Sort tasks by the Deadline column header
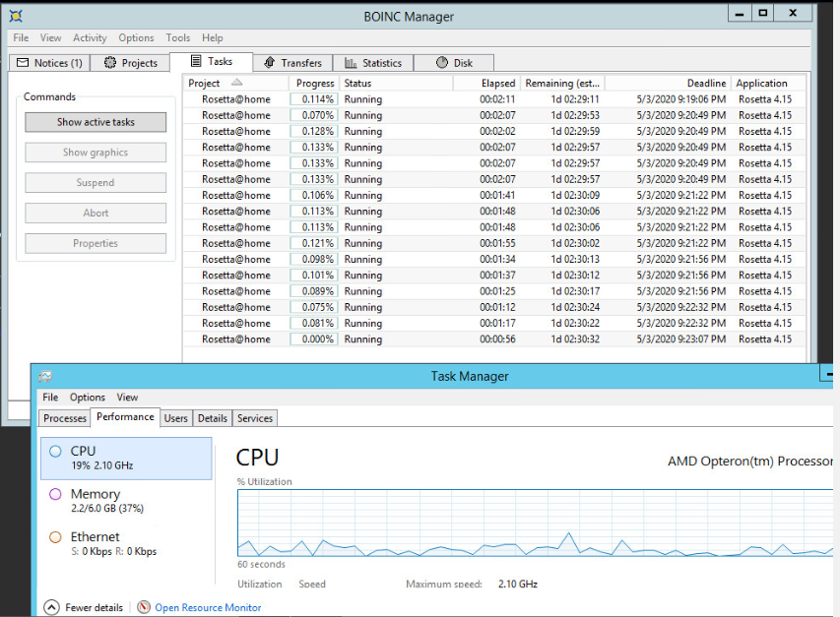Image resolution: width=840 pixels, height=617 pixels. coord(706,84)
